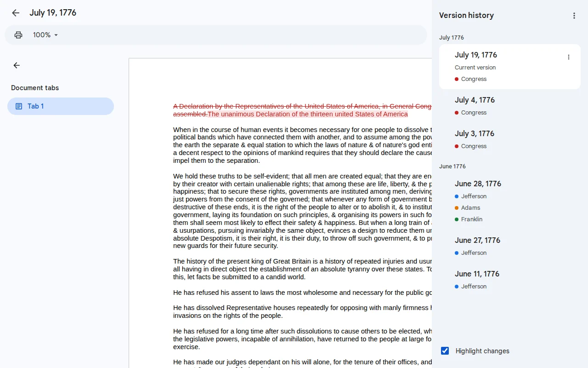Image resolution: width=588 pixels, height=368 pixels.
Task: Select the June 11, 1776 version
Action: 510,280
